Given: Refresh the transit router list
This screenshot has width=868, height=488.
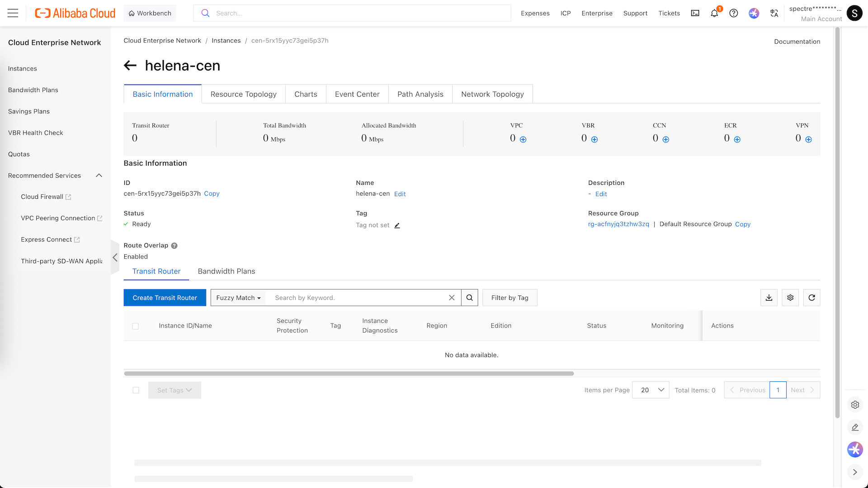Looking at the screenshot, I should pos(811,297).
